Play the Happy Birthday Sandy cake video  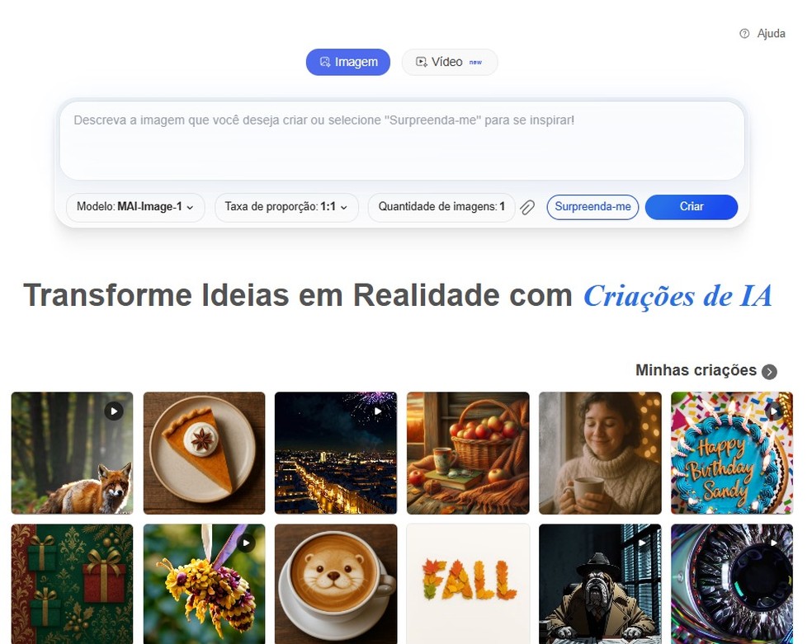coord(774,411)
